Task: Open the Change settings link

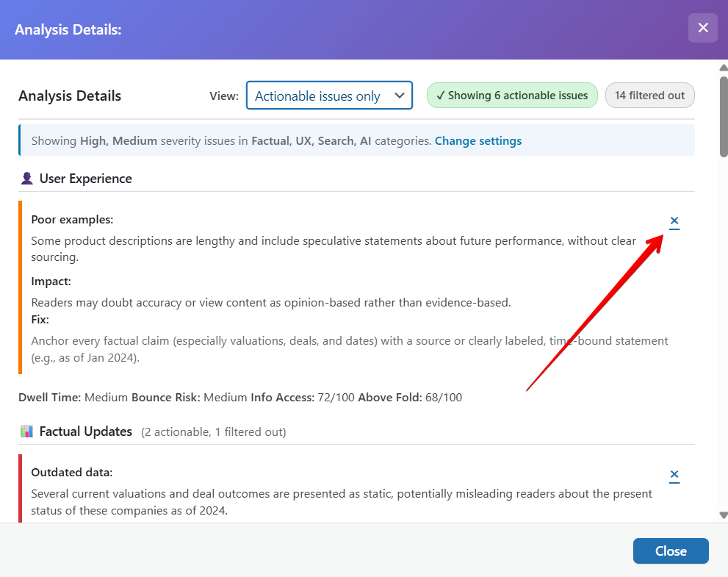Action: pos(477,141)
